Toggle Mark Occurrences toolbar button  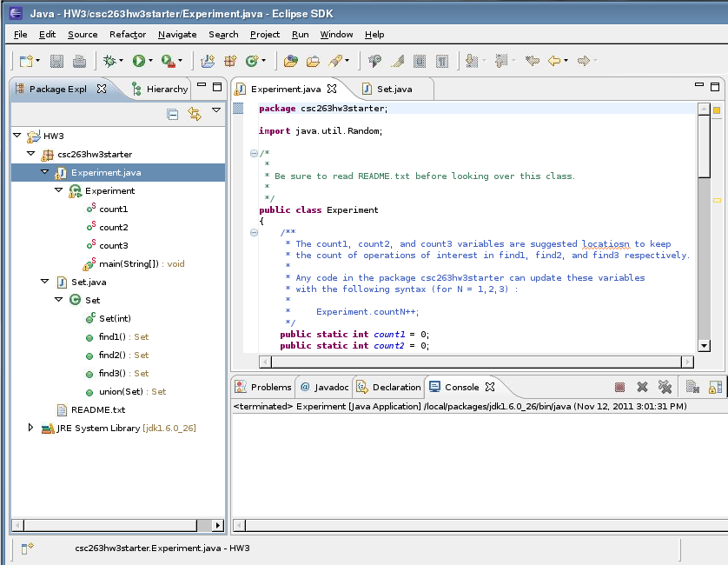(397, 61)
